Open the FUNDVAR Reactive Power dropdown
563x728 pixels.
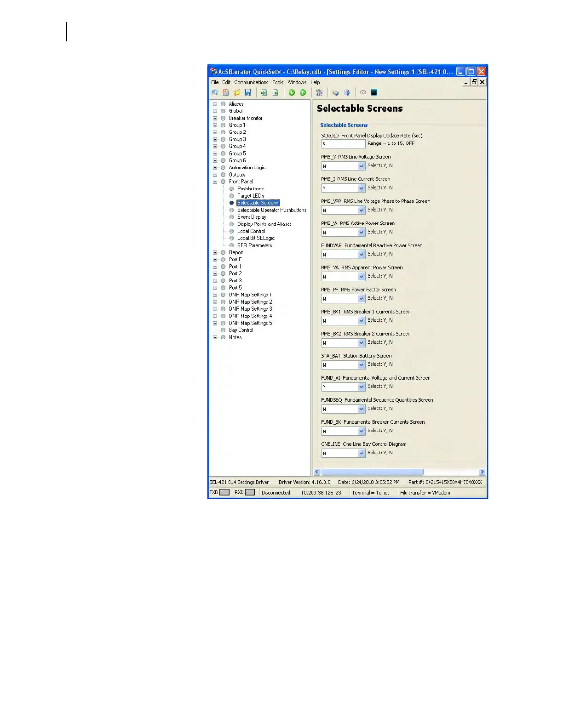coord(362,254)
